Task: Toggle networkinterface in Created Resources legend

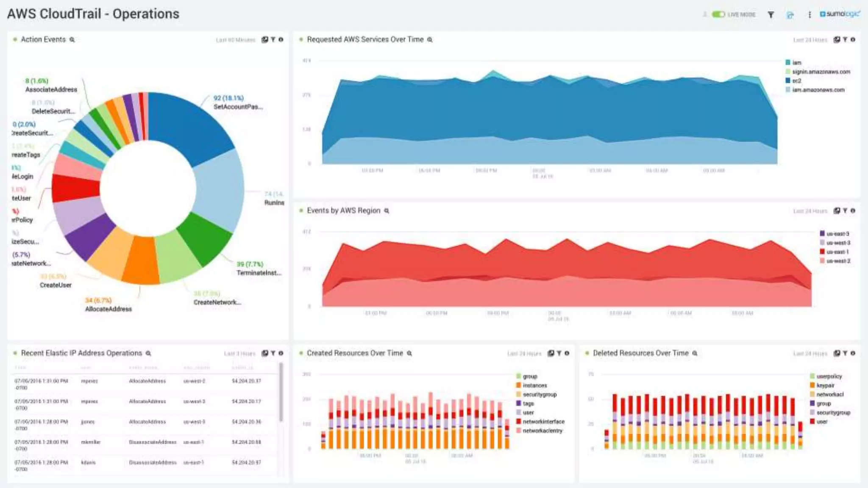Action: [x=543, y=421]
